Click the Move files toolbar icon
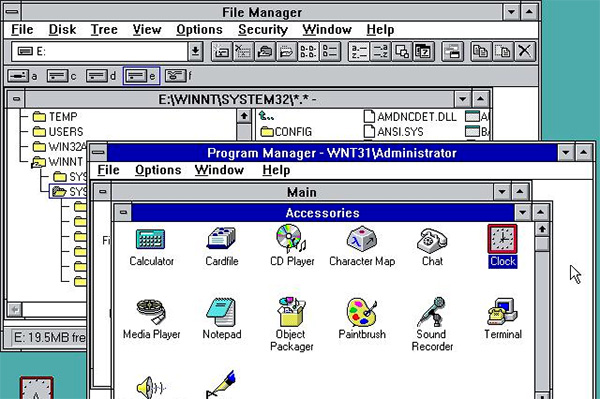 [503, 51]
